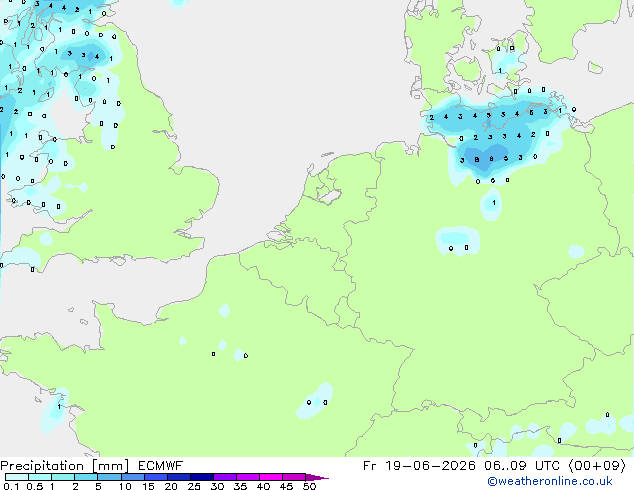Click the '(00+09)' forecast offset text

pos(597,466)
